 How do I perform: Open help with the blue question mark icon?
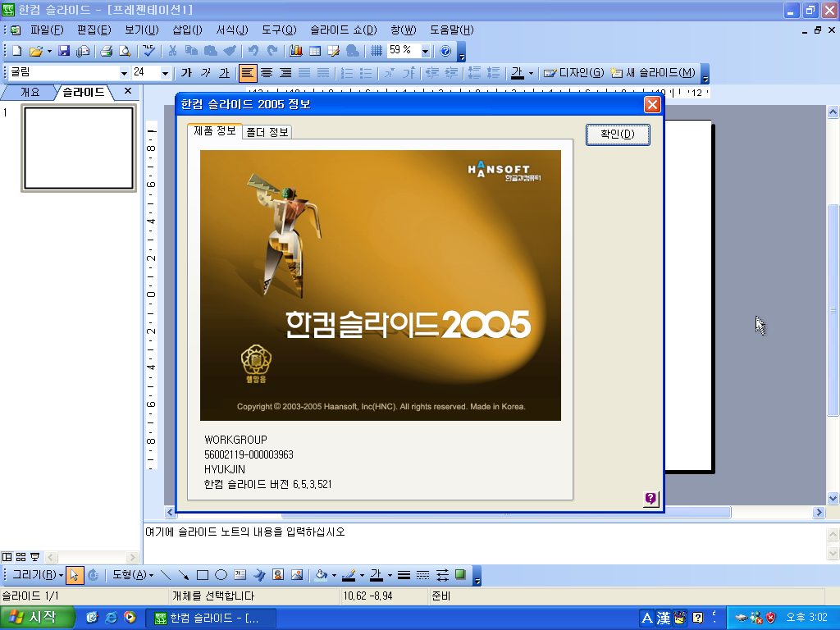click(445, 51)
